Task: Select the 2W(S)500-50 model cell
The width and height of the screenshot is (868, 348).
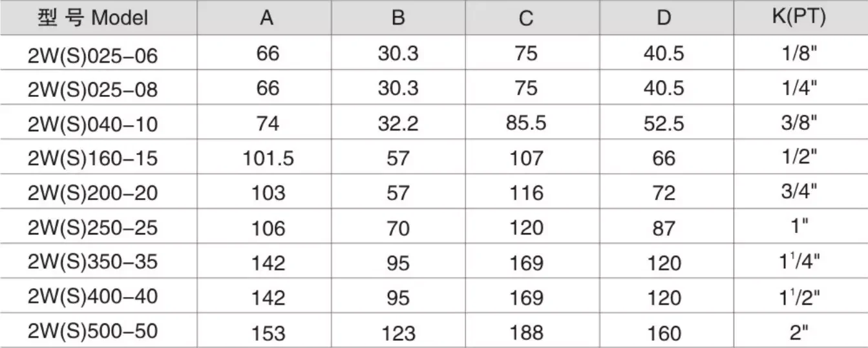Action: [93, 331]
